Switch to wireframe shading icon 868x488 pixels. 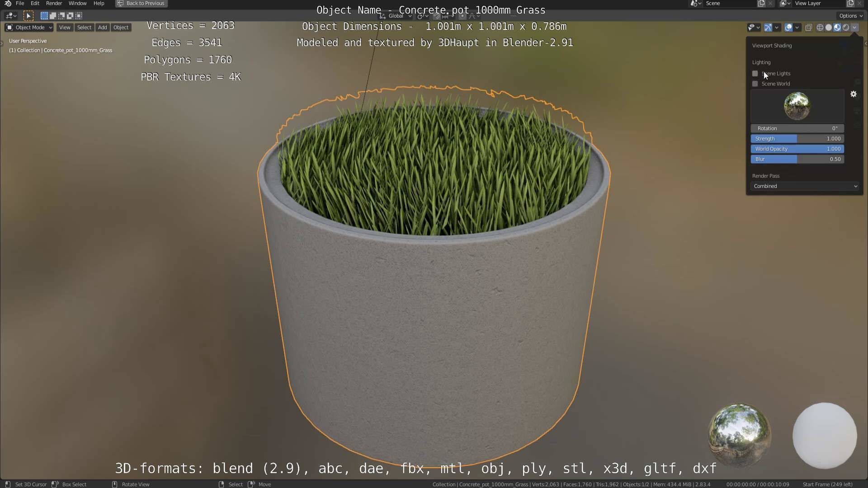(x=820, y=28)
